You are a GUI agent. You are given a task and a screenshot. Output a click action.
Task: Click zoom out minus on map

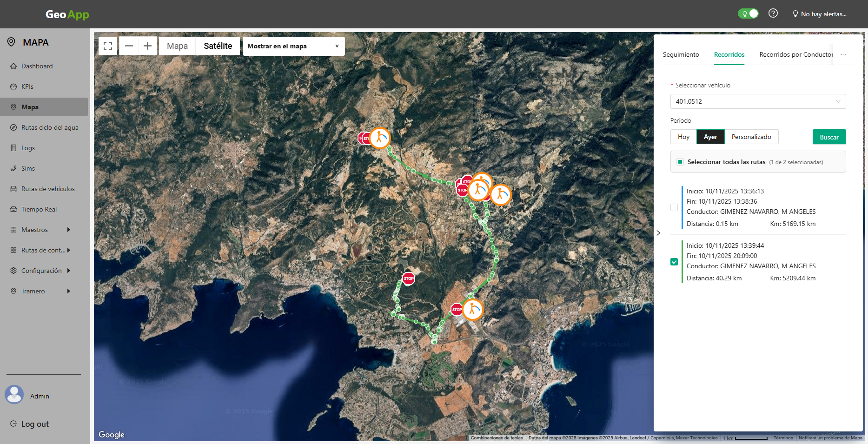129,46
